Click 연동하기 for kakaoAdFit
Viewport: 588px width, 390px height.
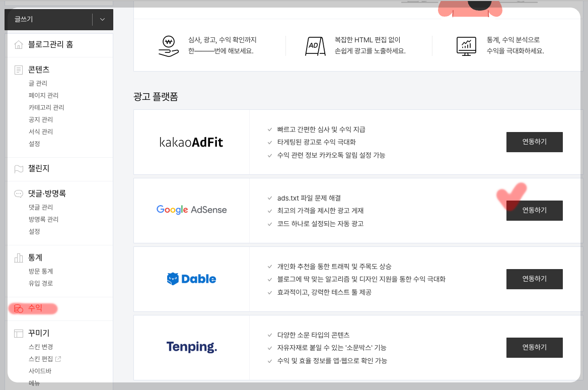[x=534, y=142]
